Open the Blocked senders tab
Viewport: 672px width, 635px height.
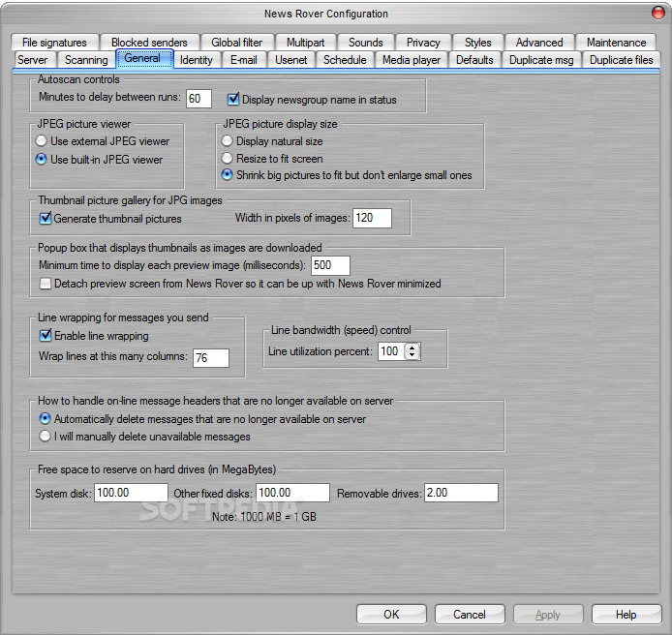[149, 43]
